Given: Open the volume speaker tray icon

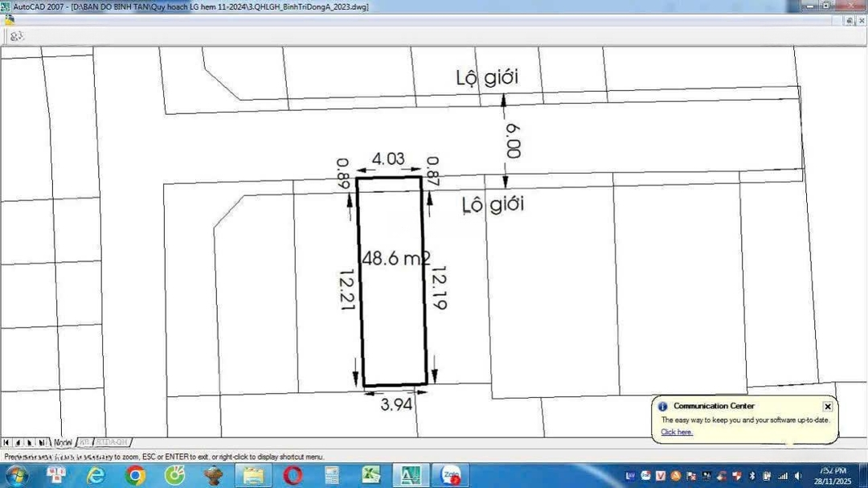Looking at the screenshot, I should (797, 476).
